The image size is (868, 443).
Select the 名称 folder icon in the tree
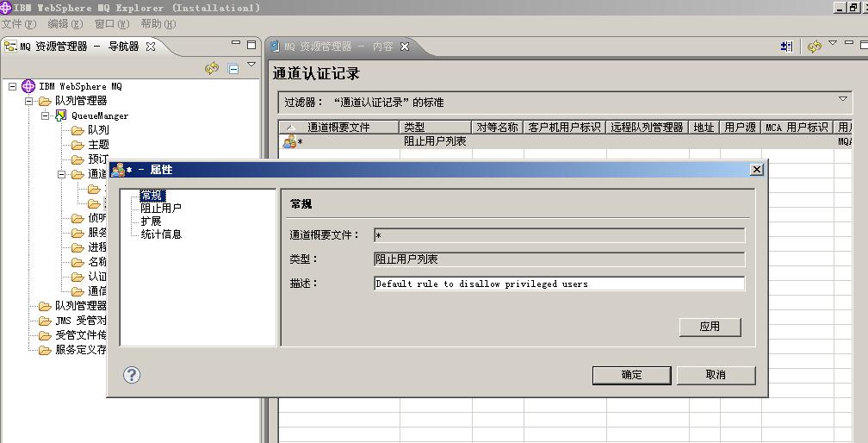point(77,262)
